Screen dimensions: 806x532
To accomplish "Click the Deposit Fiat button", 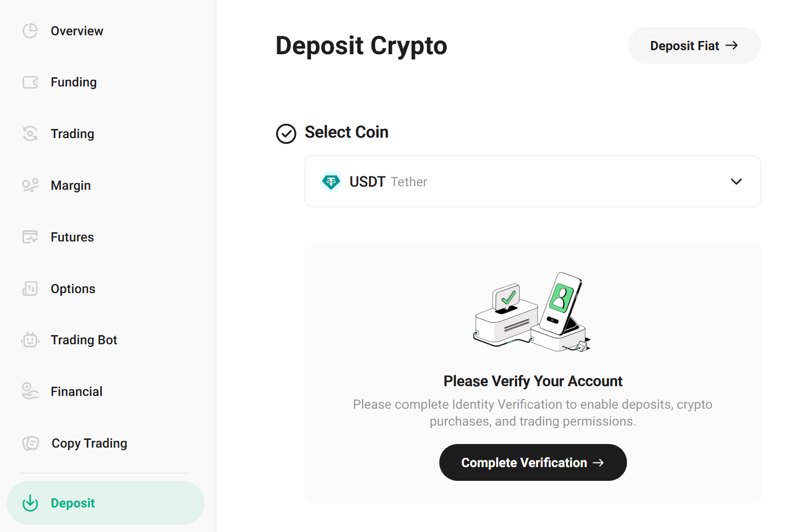I will coord(694,46).
